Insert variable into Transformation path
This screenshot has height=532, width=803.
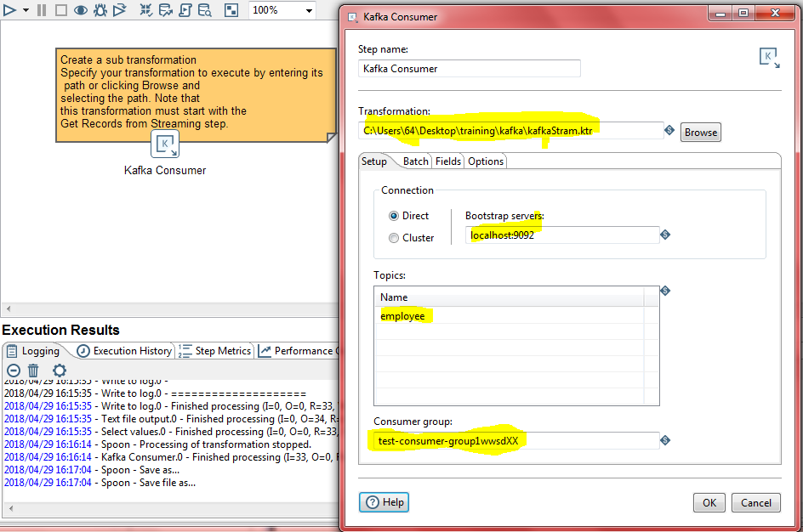point(669,130)
